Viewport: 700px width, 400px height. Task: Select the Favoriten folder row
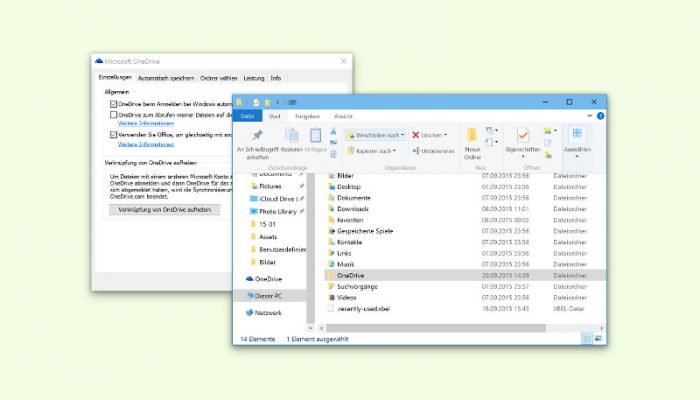click(x=466, y=220)
